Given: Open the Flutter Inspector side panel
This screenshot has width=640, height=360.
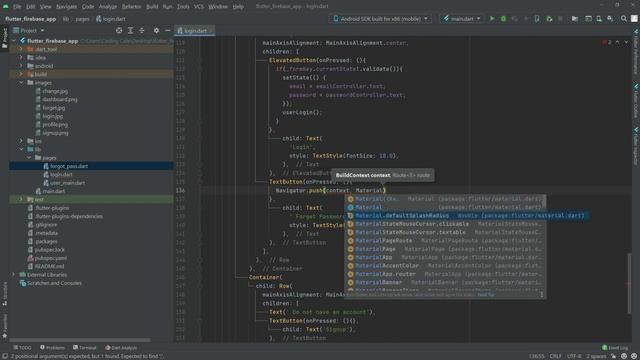Looking at the screenshot, I should pos(636,146).
